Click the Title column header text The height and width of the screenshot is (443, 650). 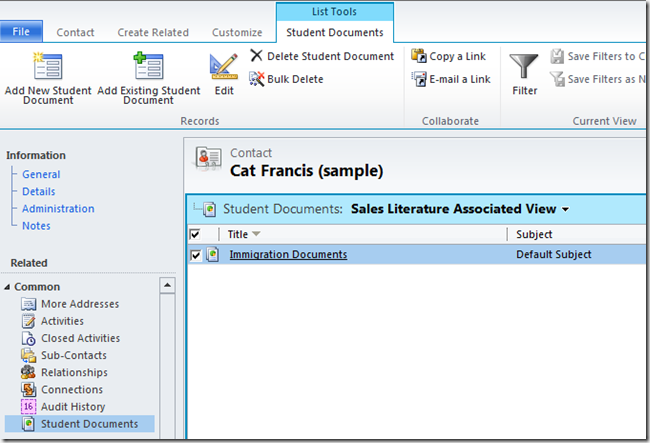[238, 235]
